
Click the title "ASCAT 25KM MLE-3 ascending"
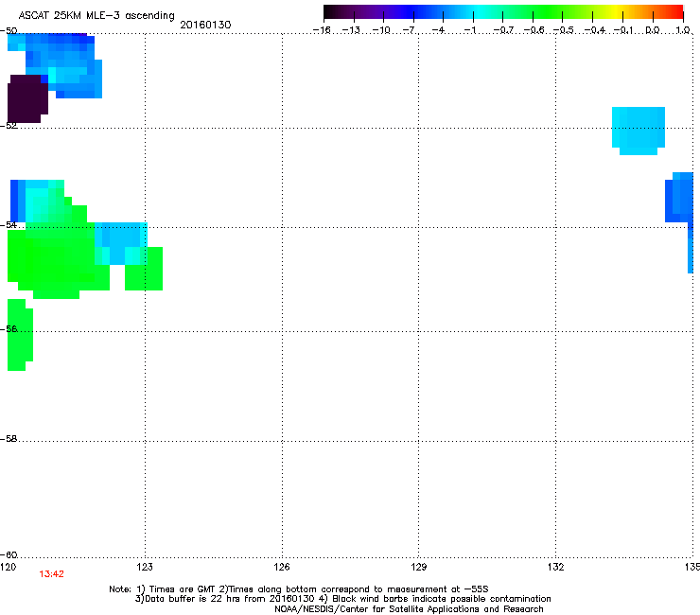pyautogui.click(x=96, y=15)
